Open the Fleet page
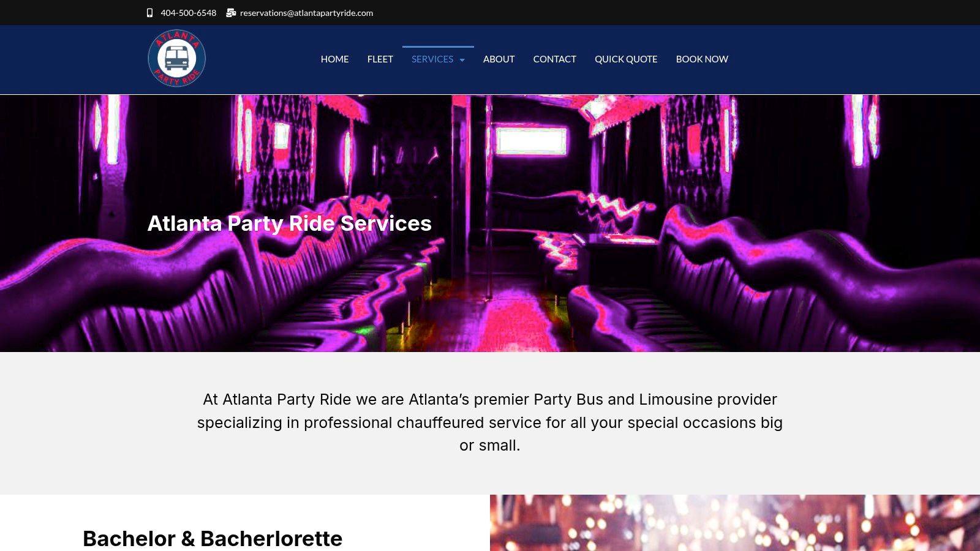The width and height of the screenshot is (980, 551). point(380,59)
